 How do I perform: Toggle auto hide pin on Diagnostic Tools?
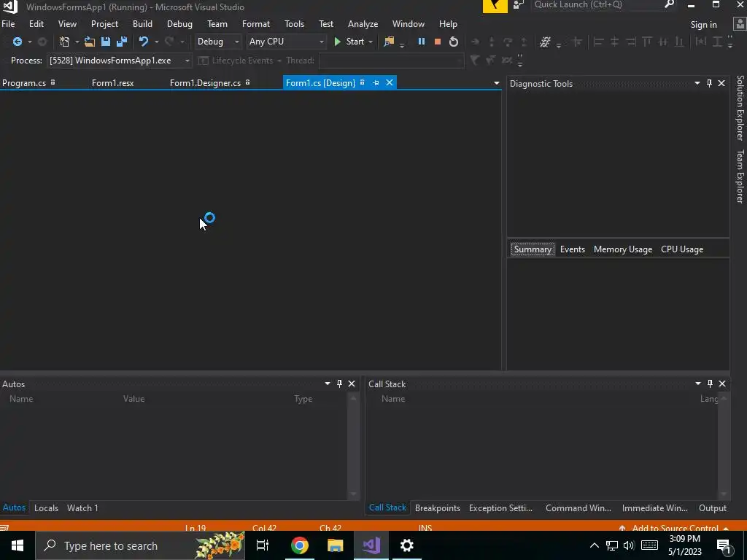(709, 83)
